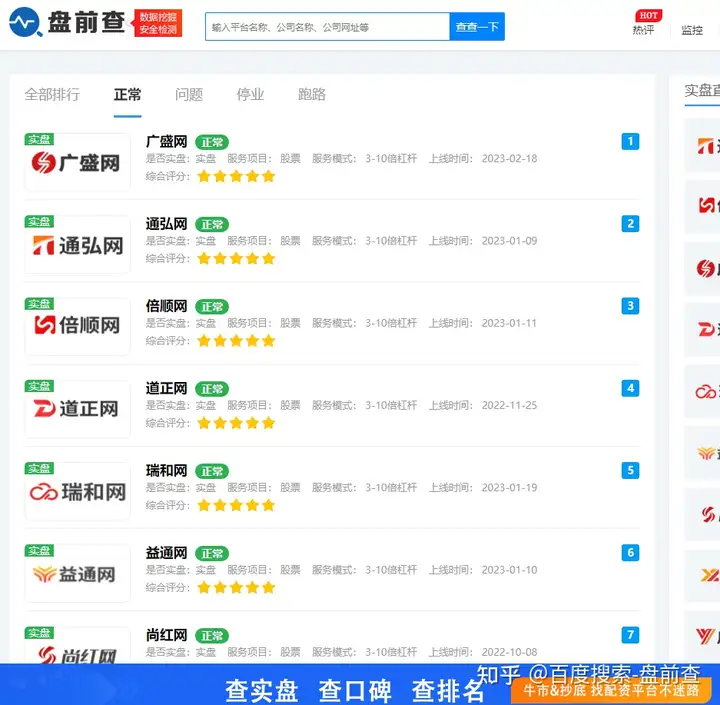Click the 尚红网 title link

tap(166, 635)
